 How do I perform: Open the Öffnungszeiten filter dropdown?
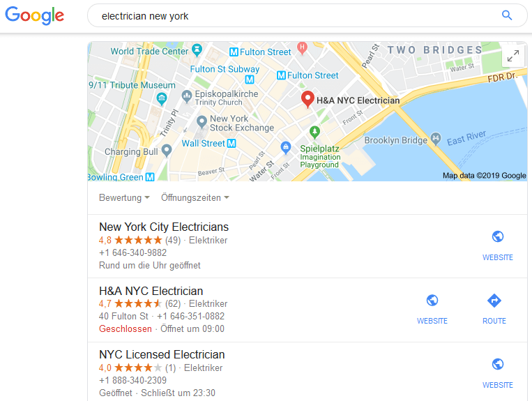[195, 198]
